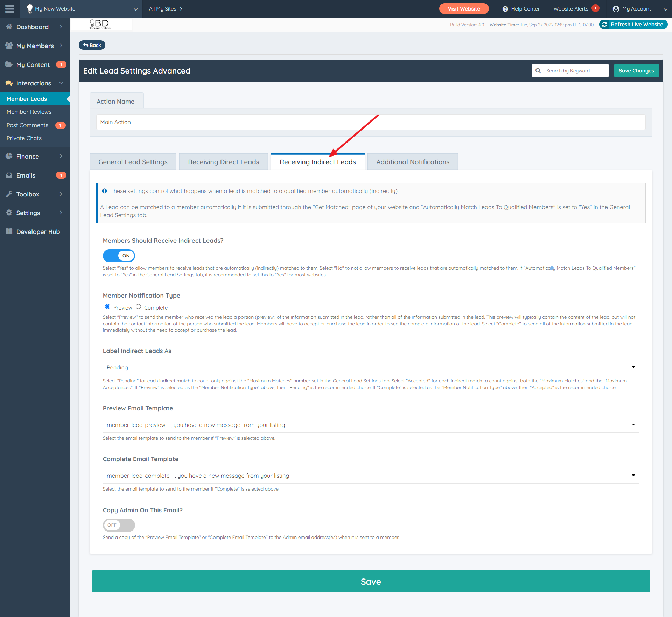
Task: Open the Complete Email Template dropdown
Action: pyautogui.click(x=370, y=476)
